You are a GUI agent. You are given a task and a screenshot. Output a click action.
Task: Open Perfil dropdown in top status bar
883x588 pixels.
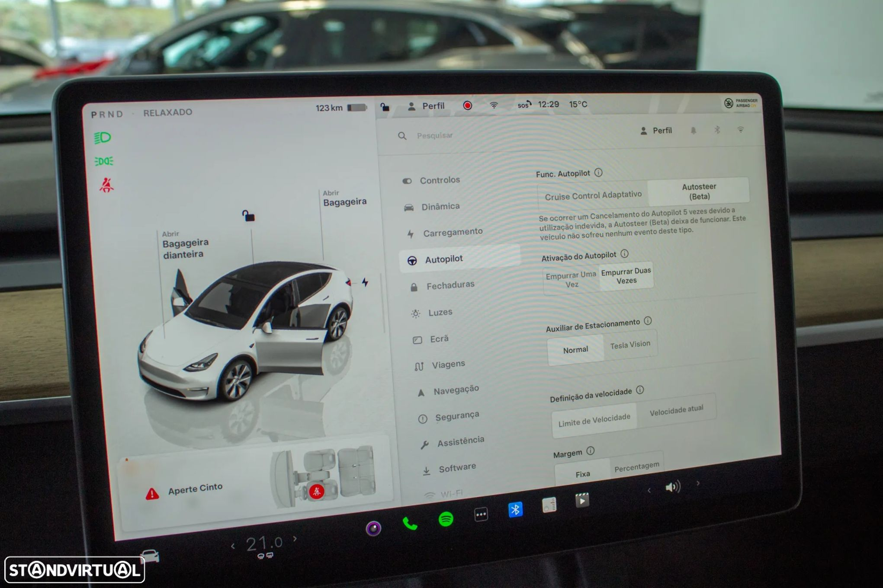pyautogui.click(x=426, y=106)
